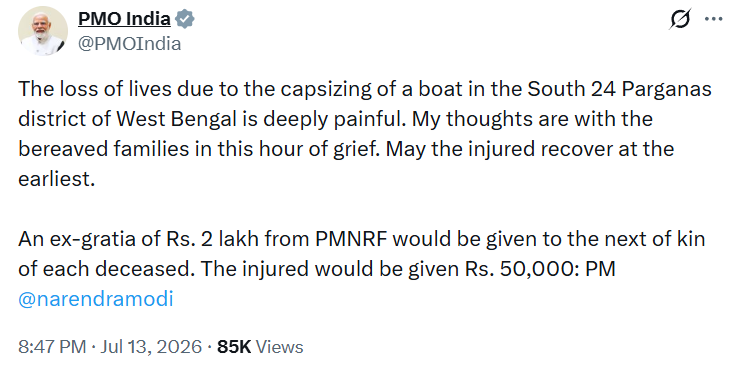Open the PMO India profile avatar
The height and width of the screenshot is (371, 742).
coord(43,31)
